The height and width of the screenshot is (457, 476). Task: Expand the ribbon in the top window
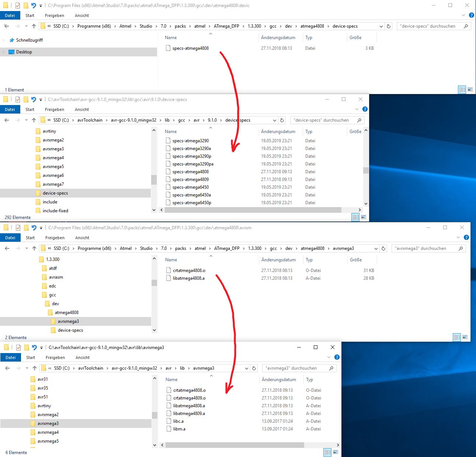[463, 15]
